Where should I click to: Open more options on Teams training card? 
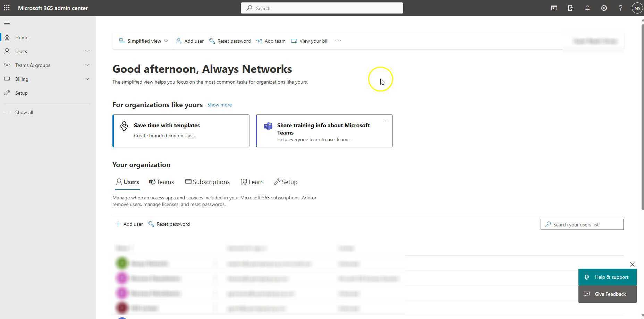(x=387, y=121)
